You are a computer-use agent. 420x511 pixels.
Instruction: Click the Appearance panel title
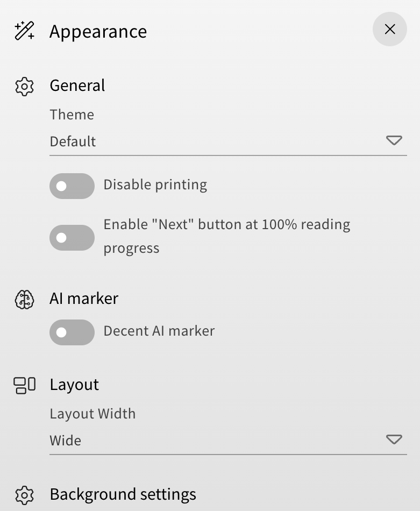point(98,31)
